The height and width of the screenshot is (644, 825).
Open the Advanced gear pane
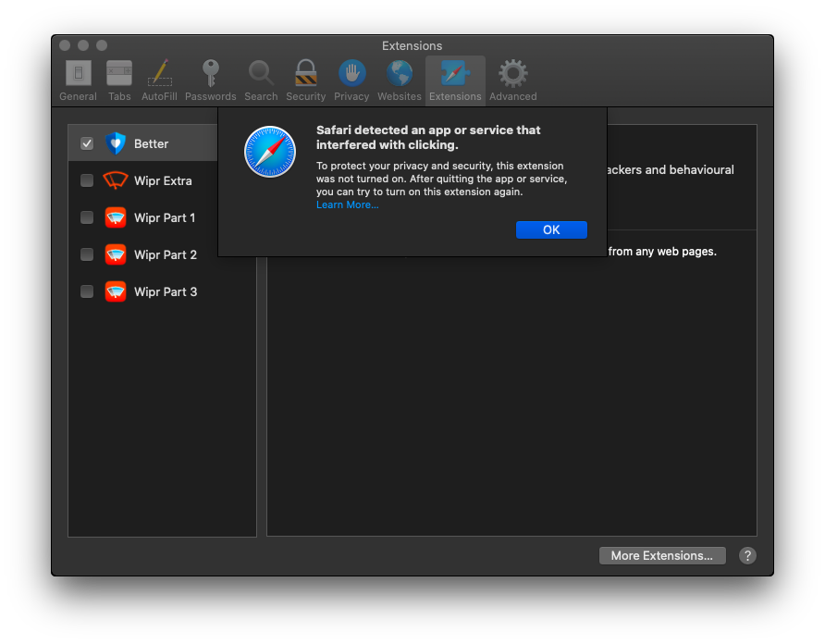click(x=513, y=80)
